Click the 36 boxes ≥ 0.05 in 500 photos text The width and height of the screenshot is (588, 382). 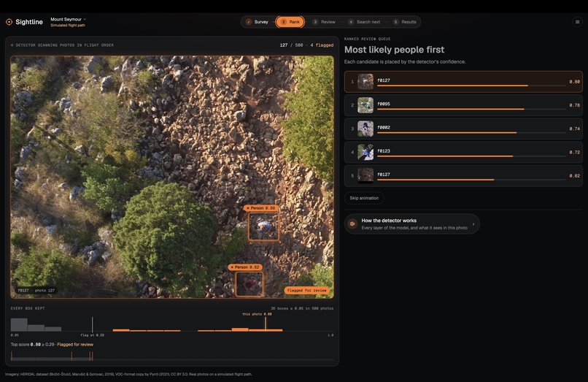pos(302,308)
